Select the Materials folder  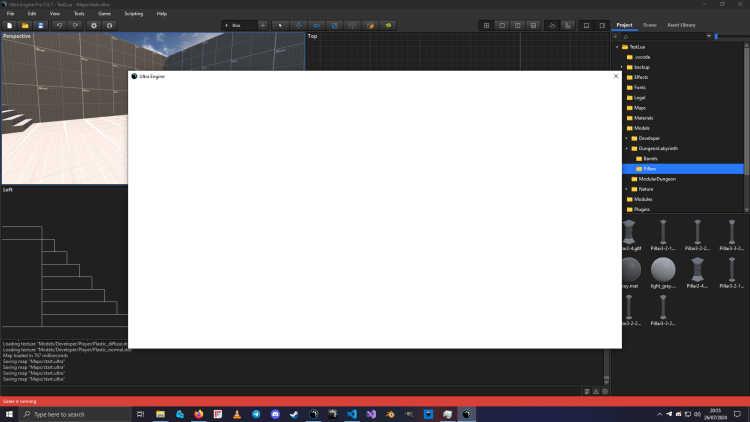(x=640, y=118)
